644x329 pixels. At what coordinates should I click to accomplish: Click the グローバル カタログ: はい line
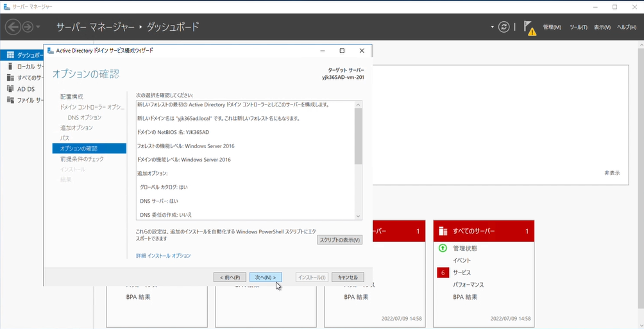click(164, 187)
